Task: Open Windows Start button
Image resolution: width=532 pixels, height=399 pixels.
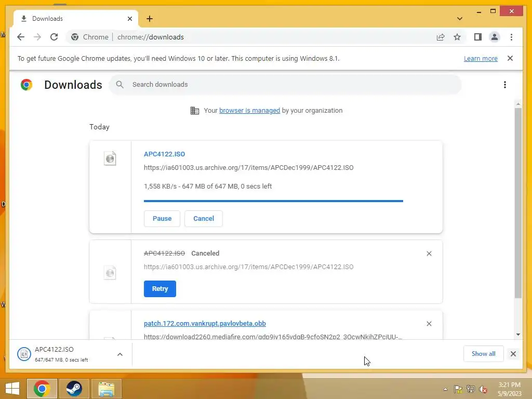Action: pyautogui.click(x=12, y=389)
